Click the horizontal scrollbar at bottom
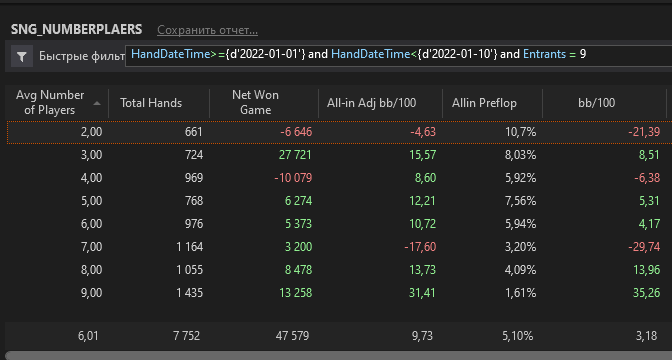Image resolution: width=672 pixels, height=360 pixels. pos(339,356)
